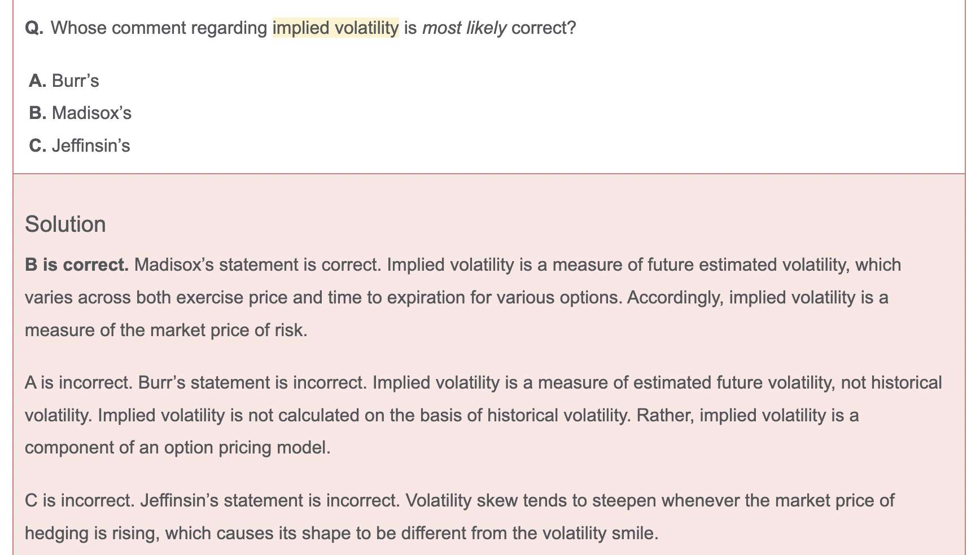
Task: Click the bold 'B is correct.' text
Action: click(x=77, y=265)
